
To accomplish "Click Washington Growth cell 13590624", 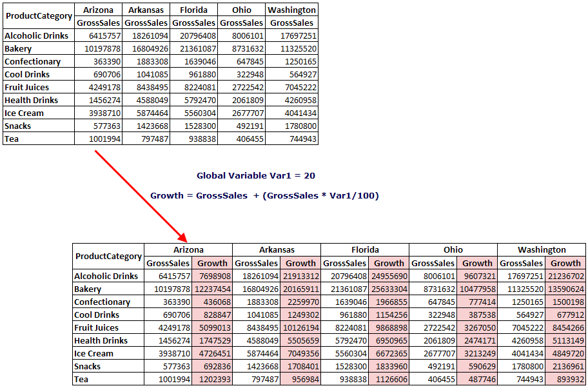I will pyautogui.click(x=565, y=289).
